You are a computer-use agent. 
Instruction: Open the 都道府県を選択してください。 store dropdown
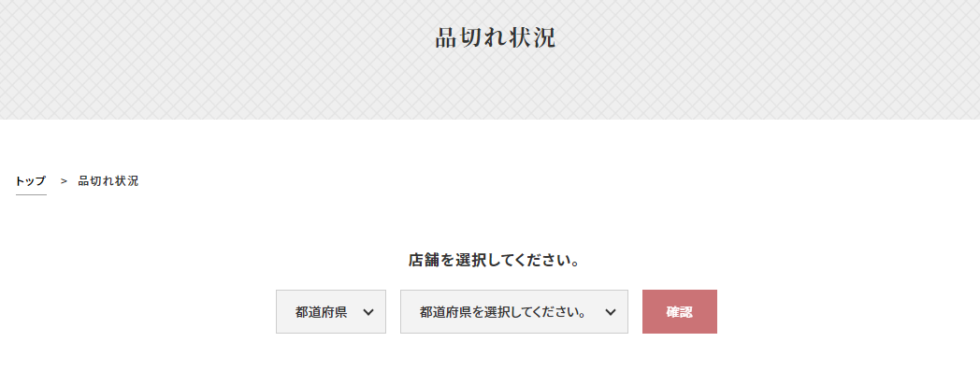click(x=513, y=311)
